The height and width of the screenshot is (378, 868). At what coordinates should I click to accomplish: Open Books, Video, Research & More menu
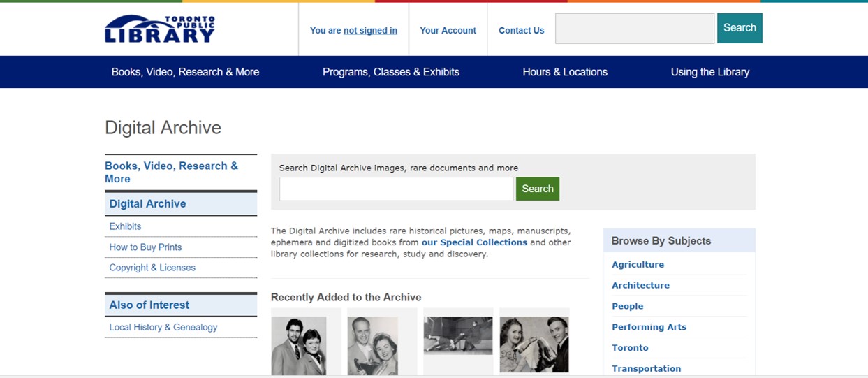coord(185,72)
